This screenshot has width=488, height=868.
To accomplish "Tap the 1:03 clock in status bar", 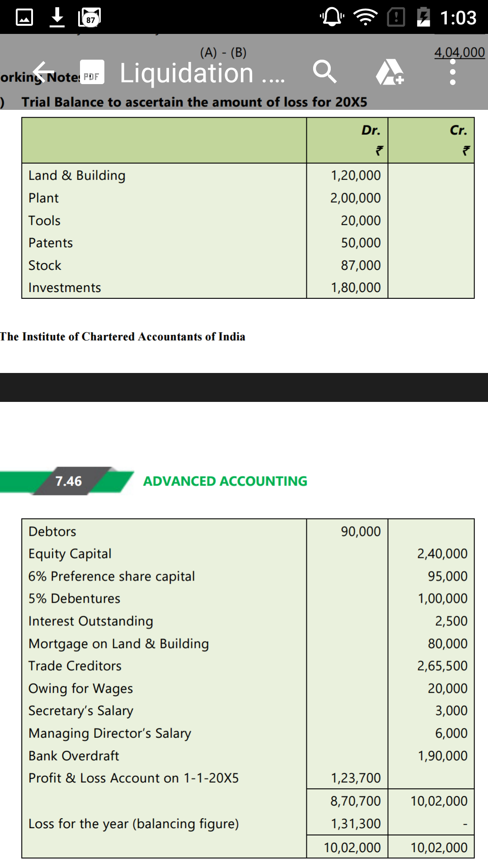I will pyautogui.click(x=458, y=18).
